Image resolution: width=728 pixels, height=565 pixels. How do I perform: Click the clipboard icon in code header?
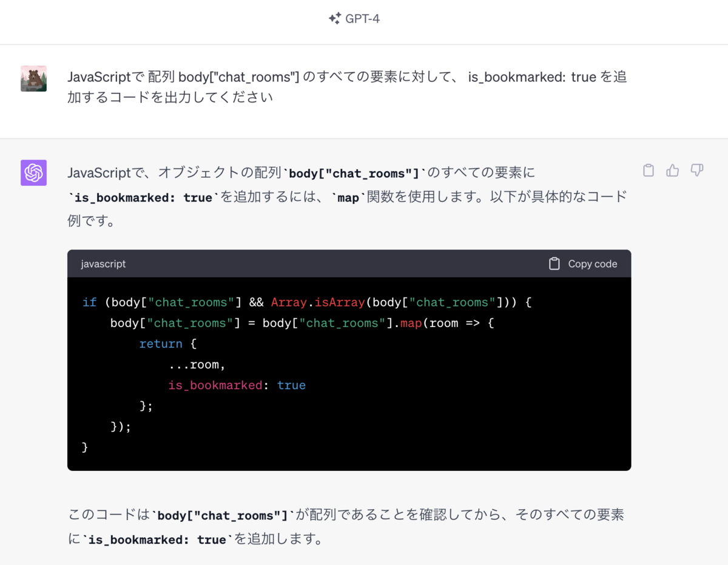(554, 264)
